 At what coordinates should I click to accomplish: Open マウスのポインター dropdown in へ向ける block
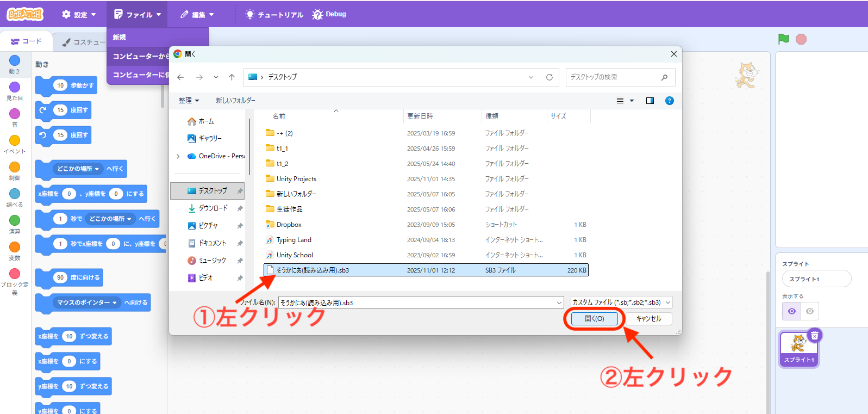[x=87, y=302]
